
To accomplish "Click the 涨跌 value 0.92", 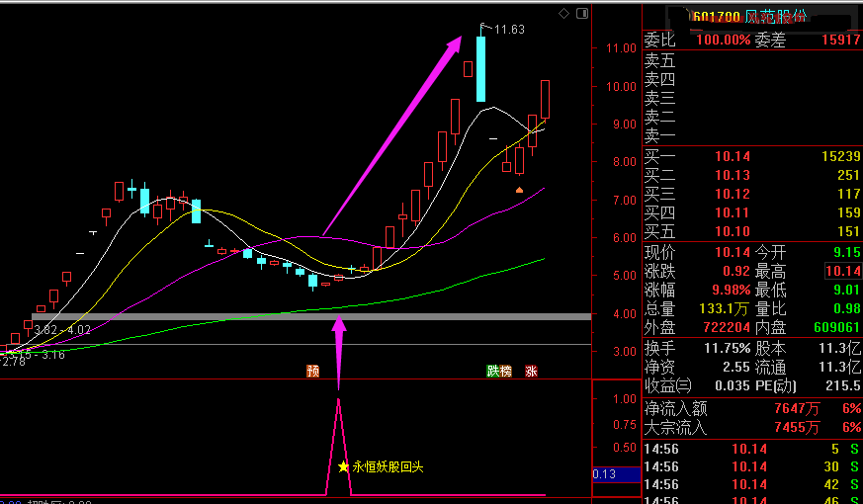I will [x=736, y=272].
